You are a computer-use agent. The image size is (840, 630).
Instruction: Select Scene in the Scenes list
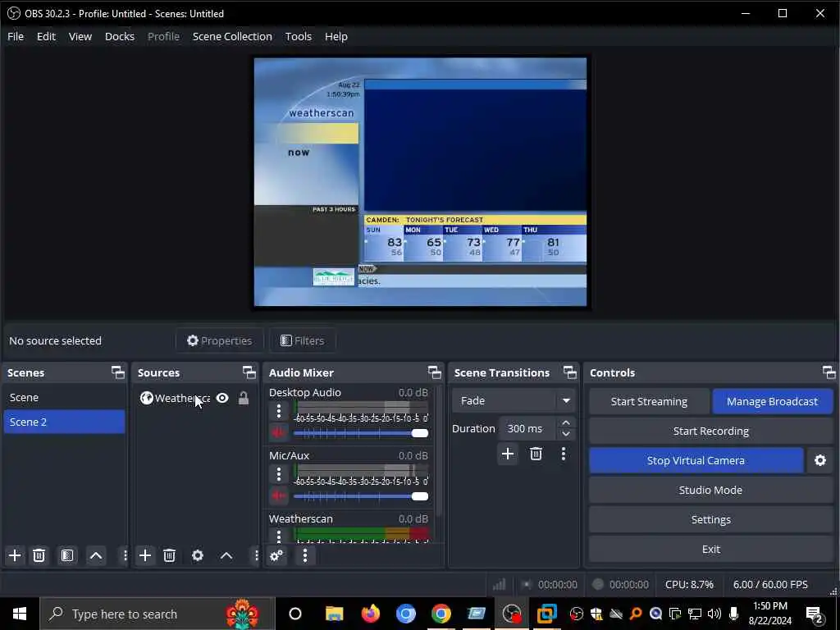pos(64,398)
